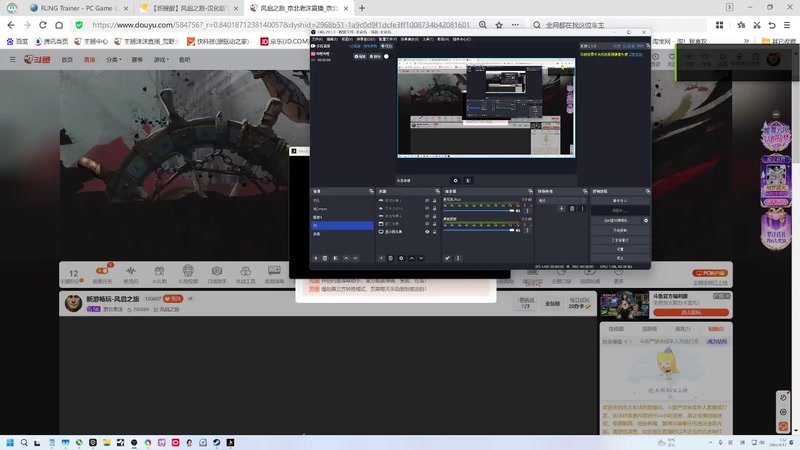
Task: Expand the 游戏 menu in Douyu header
Action: click(161, 60)
